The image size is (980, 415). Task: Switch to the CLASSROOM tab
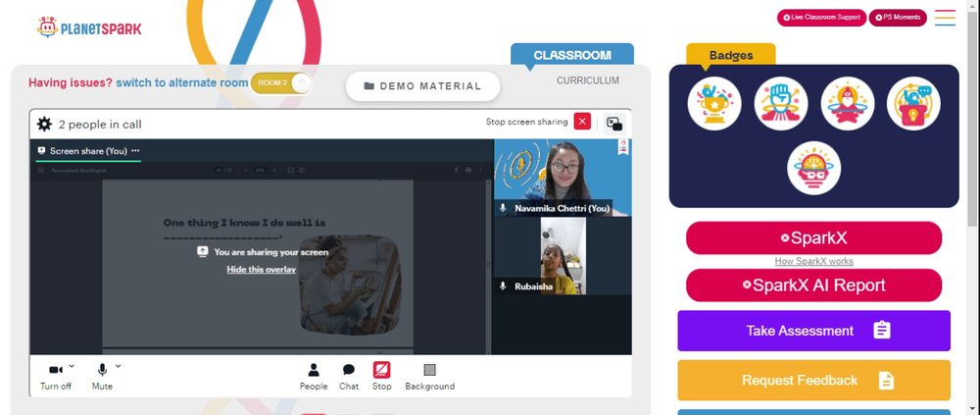(572, 55)
